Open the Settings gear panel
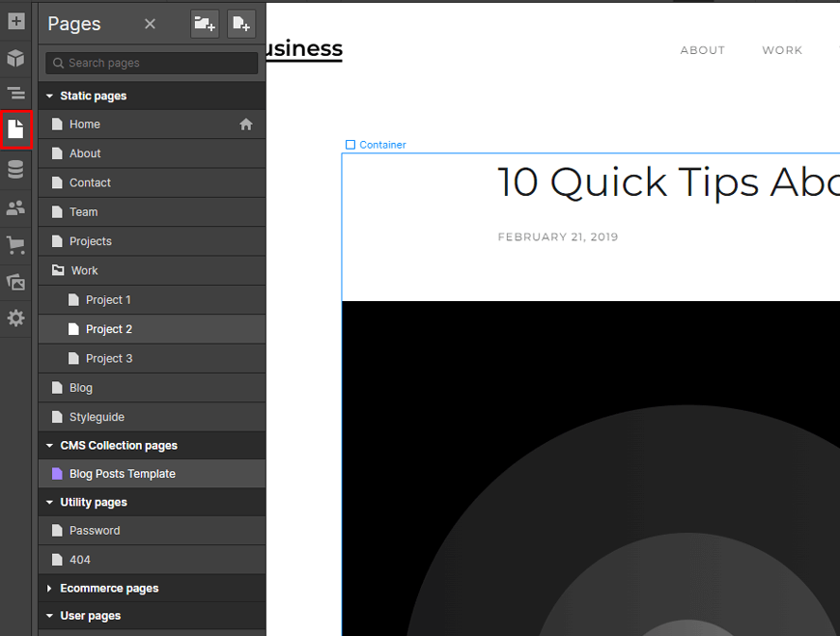 pyautogui.click(x=16, y=318)
